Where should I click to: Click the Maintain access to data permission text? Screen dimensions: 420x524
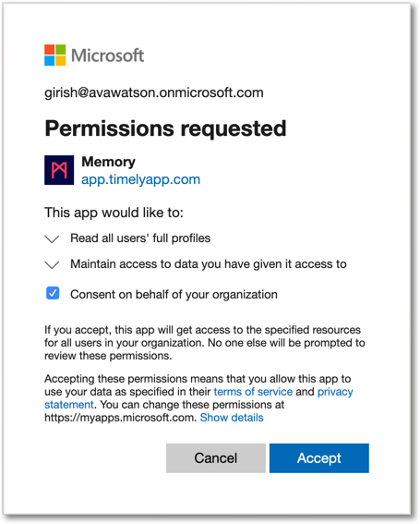[x=209, y=264]
